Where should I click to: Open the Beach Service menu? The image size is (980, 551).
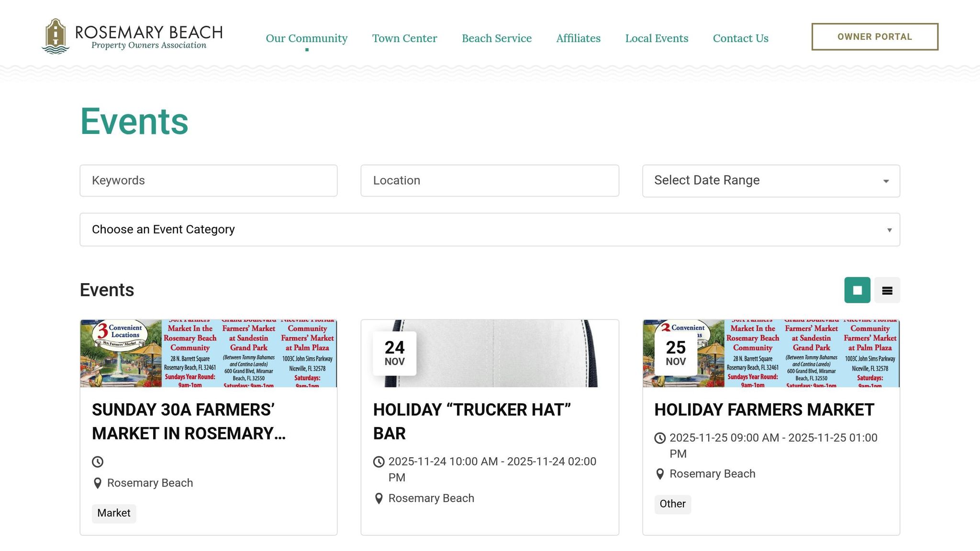(x=496, y=38)
